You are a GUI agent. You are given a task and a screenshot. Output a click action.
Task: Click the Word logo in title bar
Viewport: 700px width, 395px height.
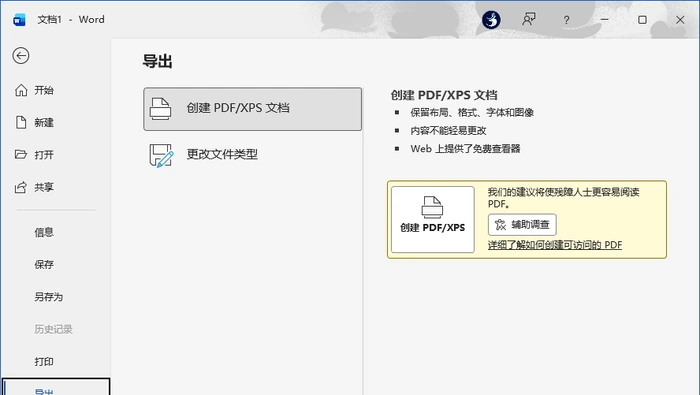[x=19, y=20]
